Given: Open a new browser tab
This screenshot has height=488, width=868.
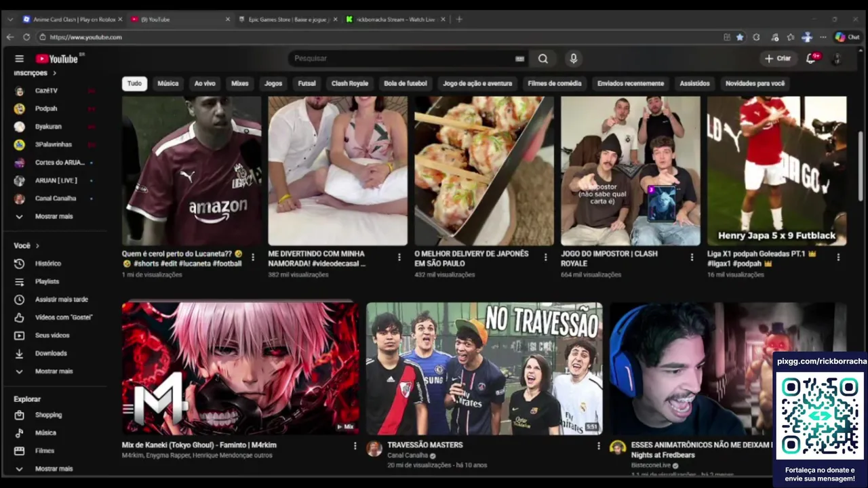Looking at the screenshot, I should (x=459, y=19).
